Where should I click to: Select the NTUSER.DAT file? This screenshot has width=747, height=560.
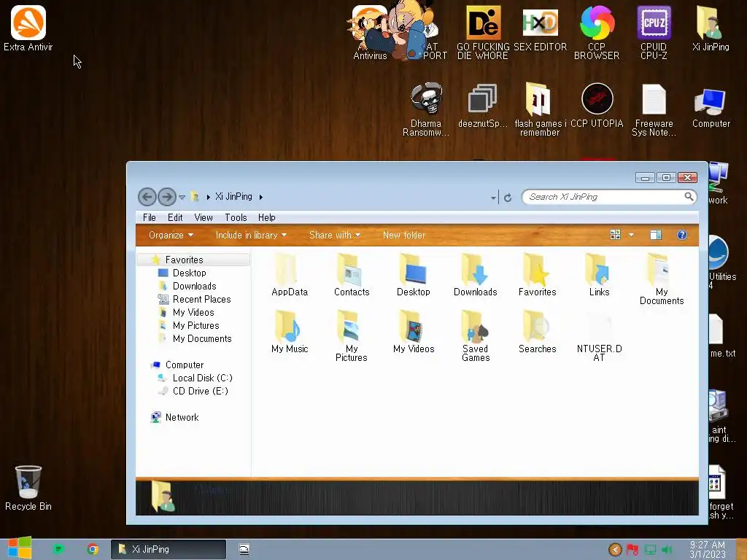pyautogui.click(x=600, y=336)
